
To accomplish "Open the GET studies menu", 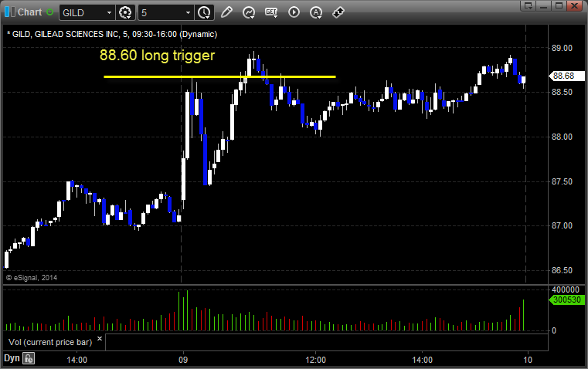I will click(x=271, y=12).
